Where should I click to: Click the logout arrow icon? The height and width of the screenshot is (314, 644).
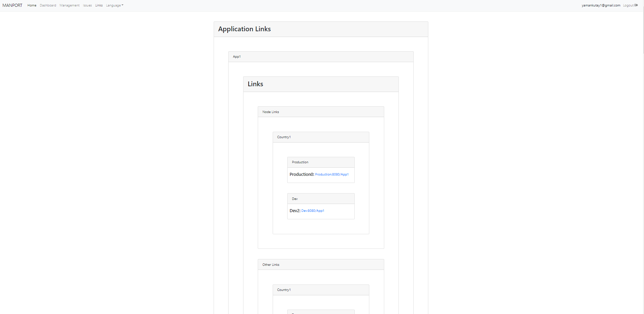pyautogui.click(x=636, y=5)
